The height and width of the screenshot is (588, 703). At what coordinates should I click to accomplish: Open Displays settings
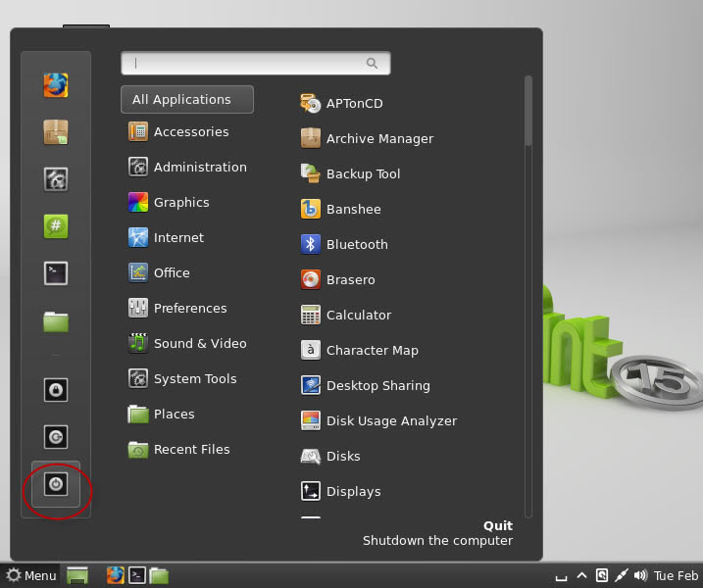click(x=341, y=492)
